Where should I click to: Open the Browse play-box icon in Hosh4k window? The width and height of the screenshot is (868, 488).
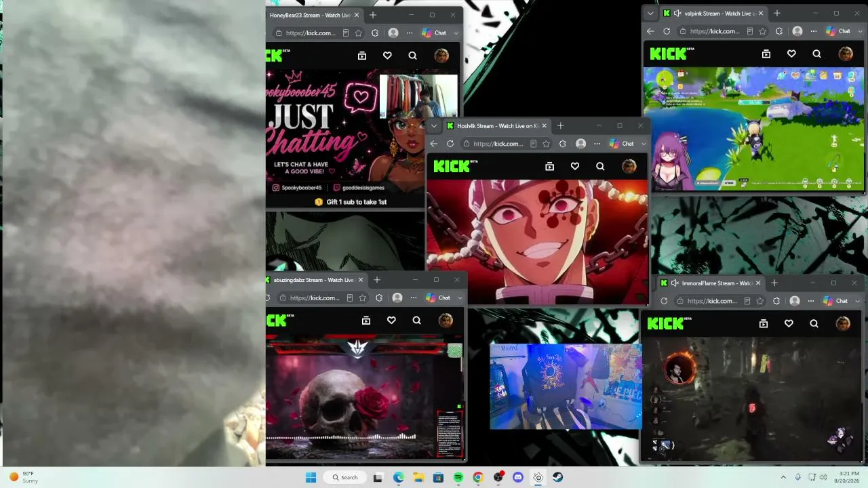coord(550,166)
